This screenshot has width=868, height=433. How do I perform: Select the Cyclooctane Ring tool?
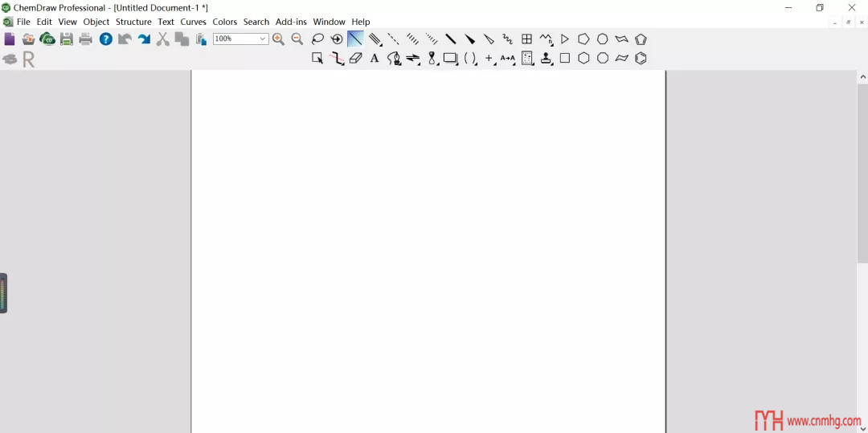click(602, 58)
